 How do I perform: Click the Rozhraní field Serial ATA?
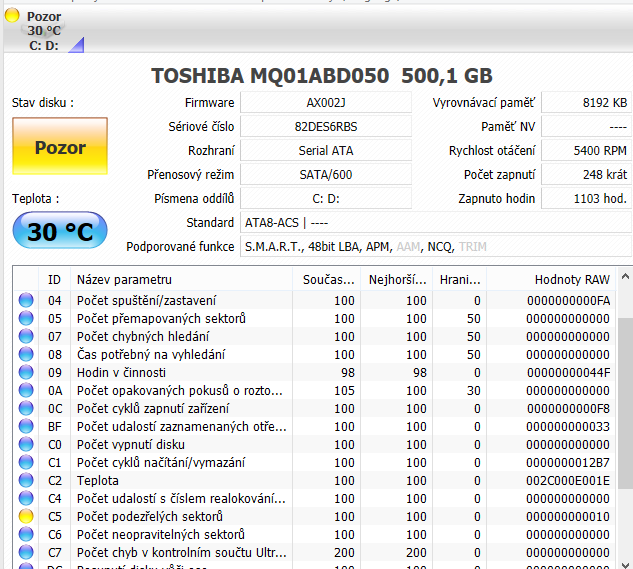[x=326, y=151]
